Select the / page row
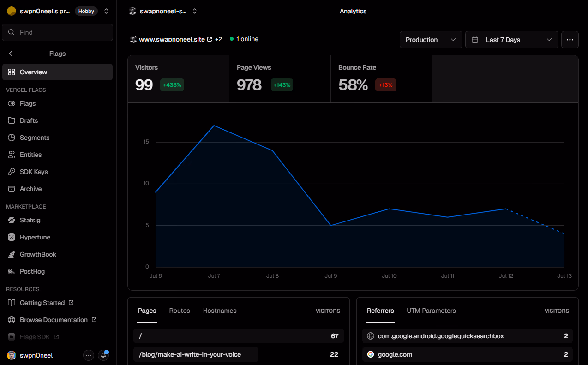Viewport: 588px width, 365px height. (239, 336)
